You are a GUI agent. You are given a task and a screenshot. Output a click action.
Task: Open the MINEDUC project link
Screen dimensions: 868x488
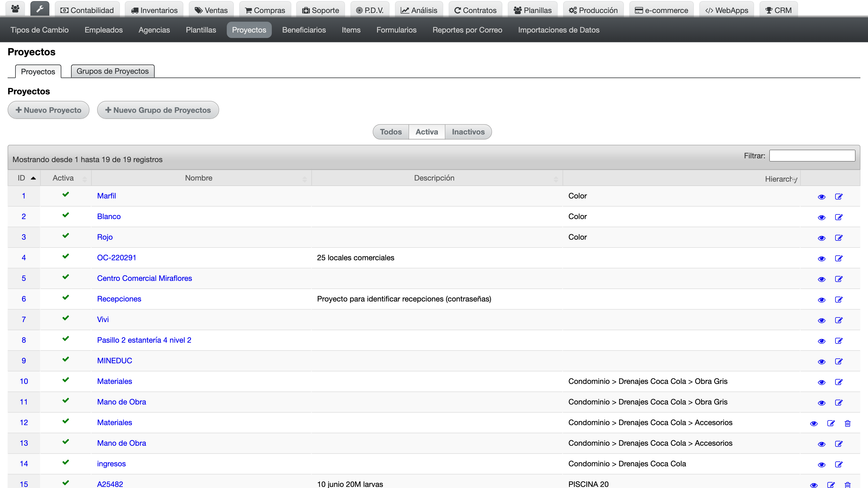click(x=114, y=361)
